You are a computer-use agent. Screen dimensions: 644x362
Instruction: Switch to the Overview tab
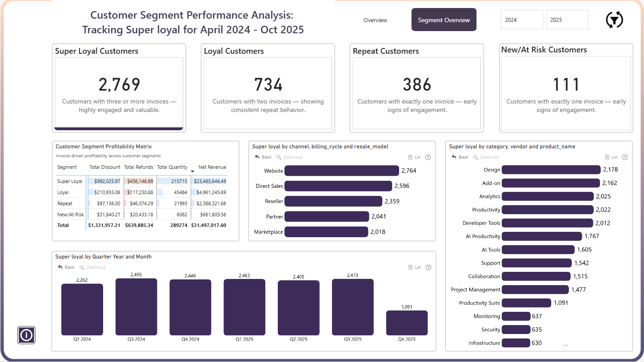pyautogui.click(x=375, y=20)
